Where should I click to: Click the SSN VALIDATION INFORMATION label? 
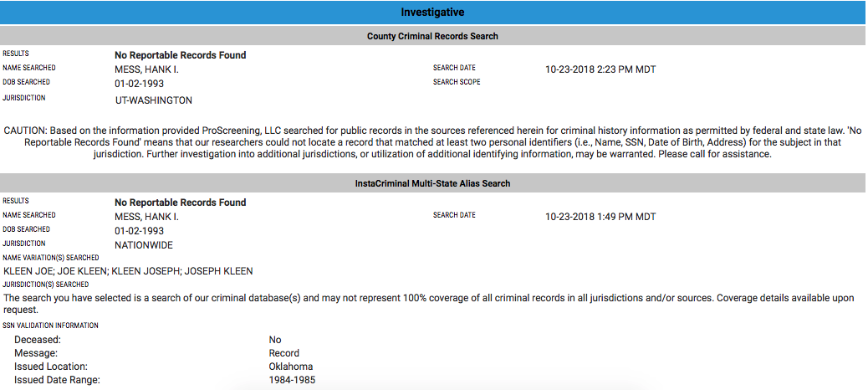coord(50,326)
